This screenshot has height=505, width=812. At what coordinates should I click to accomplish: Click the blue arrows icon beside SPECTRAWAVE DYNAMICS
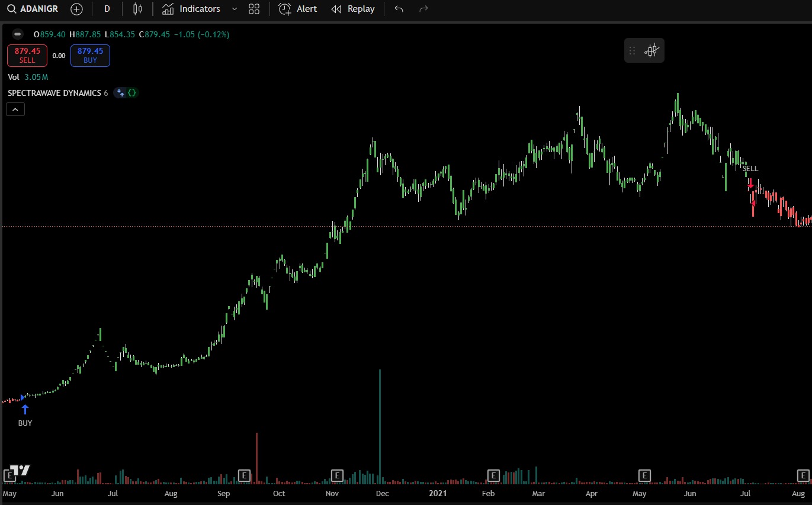pyautogui.click(x=121, y=93)
